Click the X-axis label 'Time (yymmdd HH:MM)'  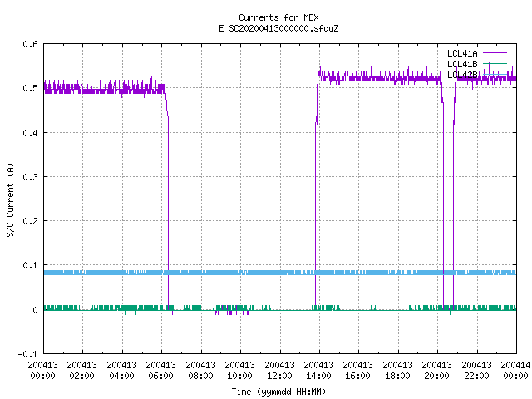click(x=278, y=392)
